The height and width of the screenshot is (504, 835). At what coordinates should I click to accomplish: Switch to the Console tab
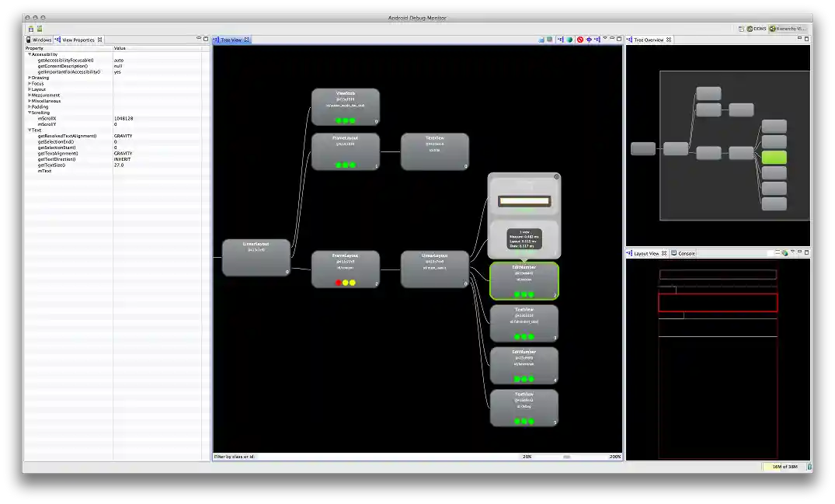click(686, 253)
